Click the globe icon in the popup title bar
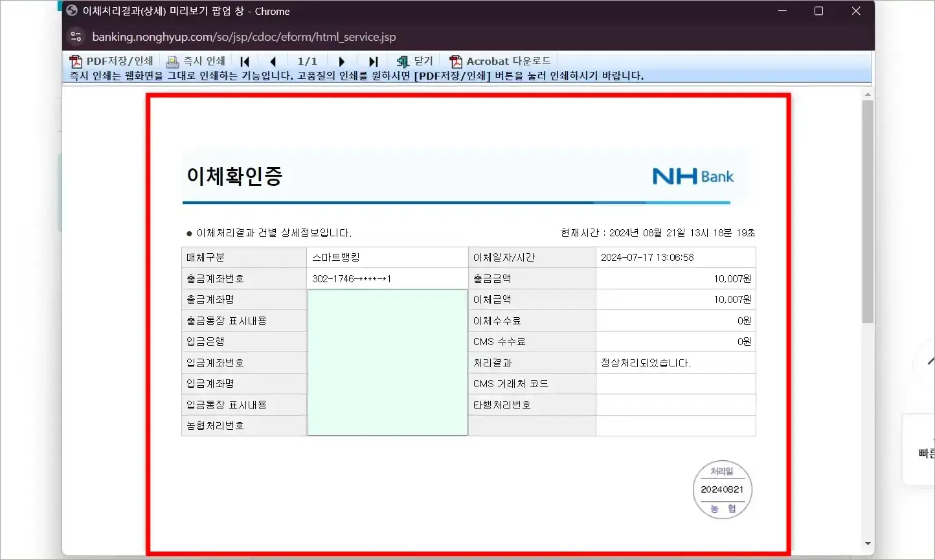 coord(71,10)
